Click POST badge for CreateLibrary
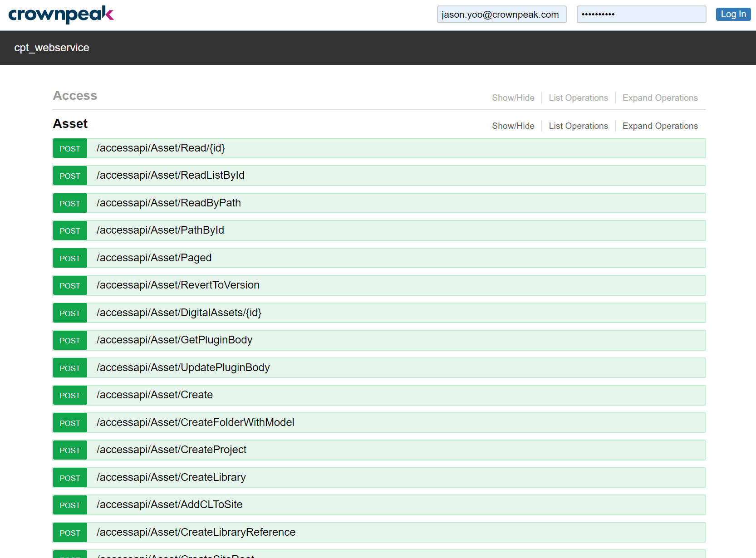 [70, 478]
